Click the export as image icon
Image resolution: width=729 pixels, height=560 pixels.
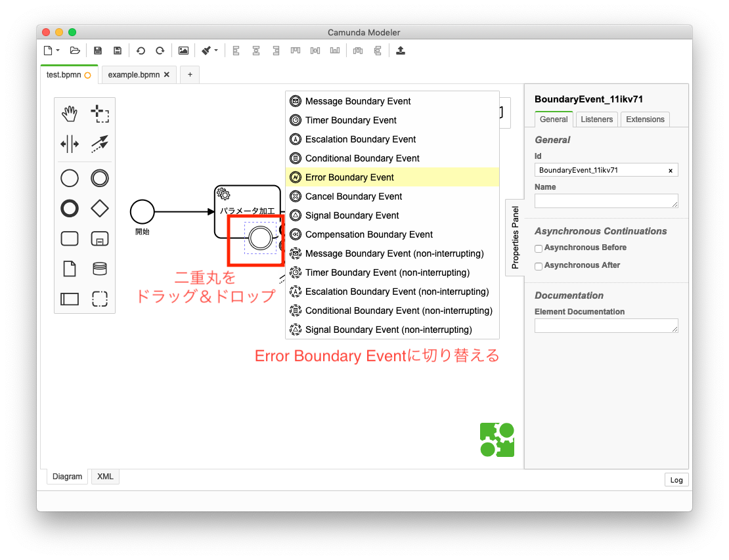pos(184,50)
